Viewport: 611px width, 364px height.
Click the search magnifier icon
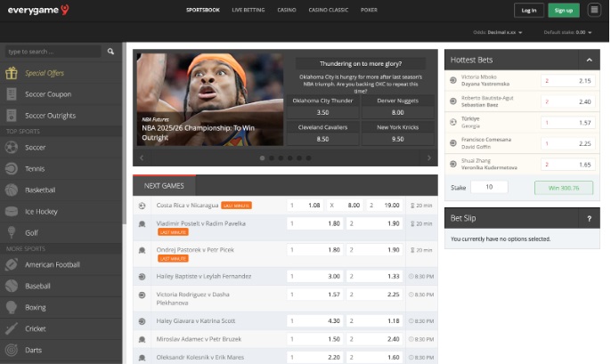[113, 52]
